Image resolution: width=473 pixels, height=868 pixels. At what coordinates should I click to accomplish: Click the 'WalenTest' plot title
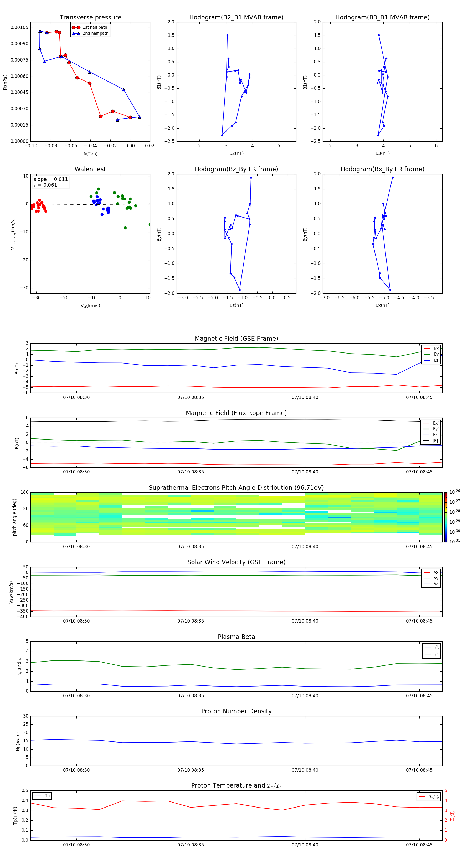pyautogui.click(x=90, y=169)
